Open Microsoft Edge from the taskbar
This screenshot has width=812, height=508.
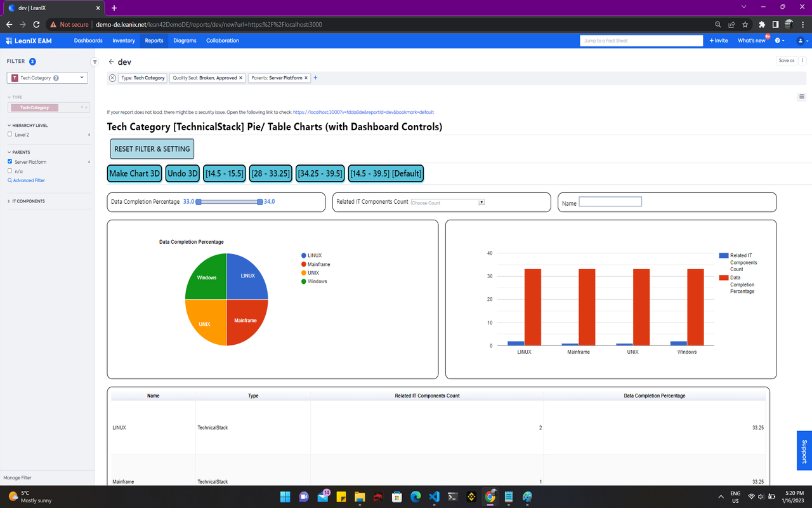point(416,497)
